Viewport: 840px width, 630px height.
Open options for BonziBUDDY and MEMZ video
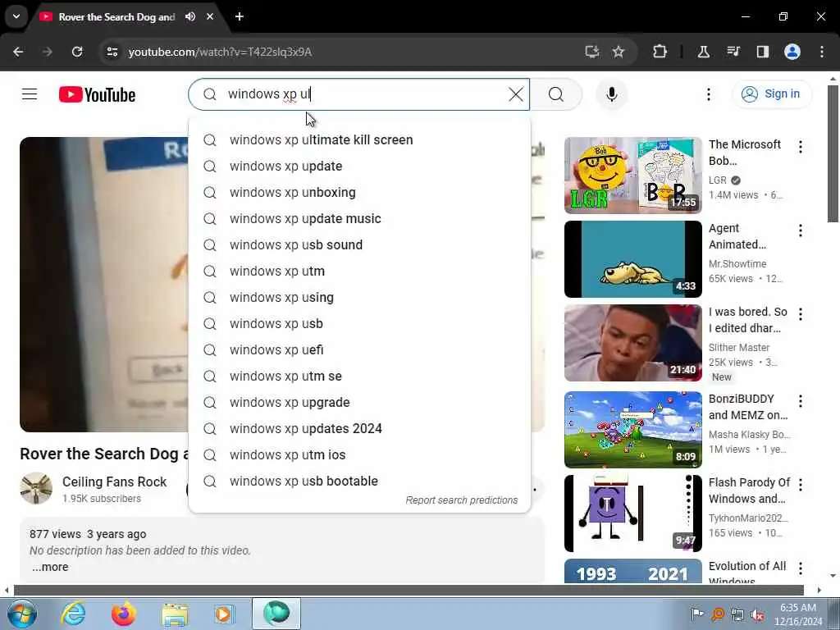[801, 400]
